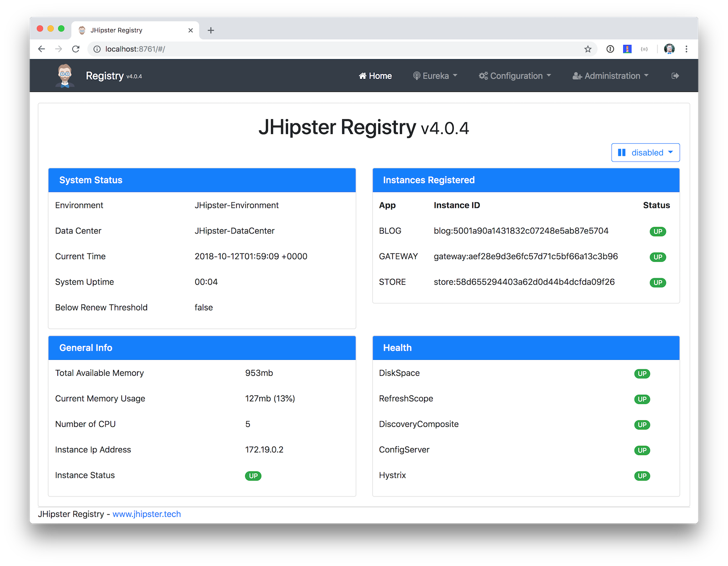Click the user profile avatar in toolbar
The width and height of the screenshot is (728, 566).
tap(669, 49)
